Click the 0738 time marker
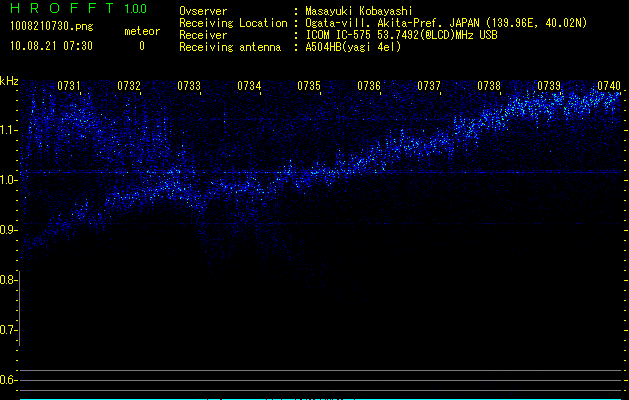This screenshot has width=629, height=400. click(489, 86)
